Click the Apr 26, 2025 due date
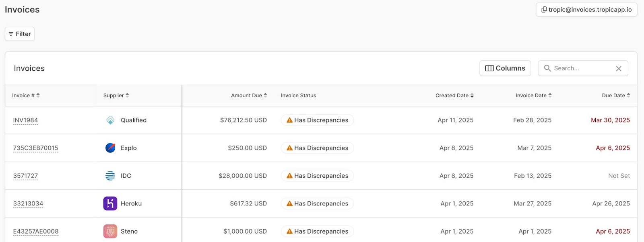 tap(611, 203)
